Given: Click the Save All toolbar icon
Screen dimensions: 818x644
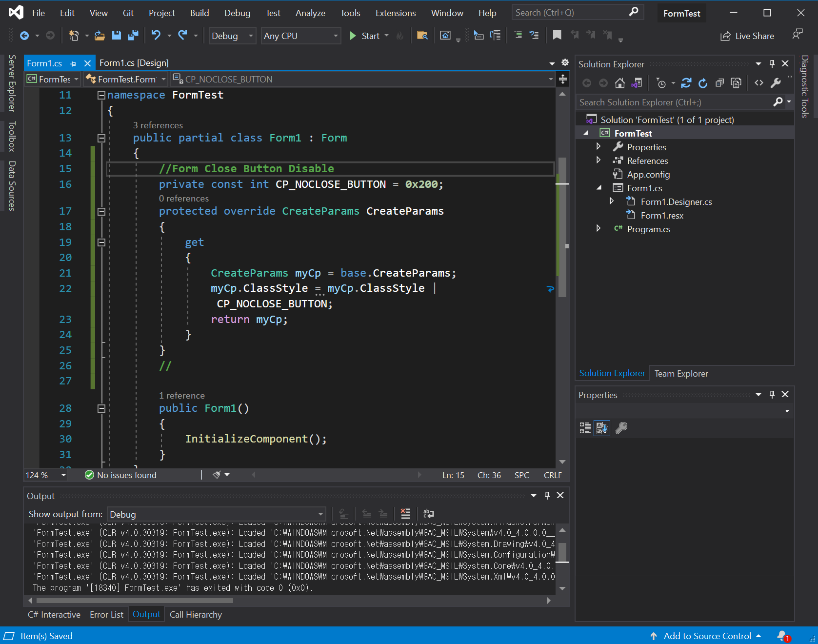Looking at the screenshot, I should (x=133, y=36).
